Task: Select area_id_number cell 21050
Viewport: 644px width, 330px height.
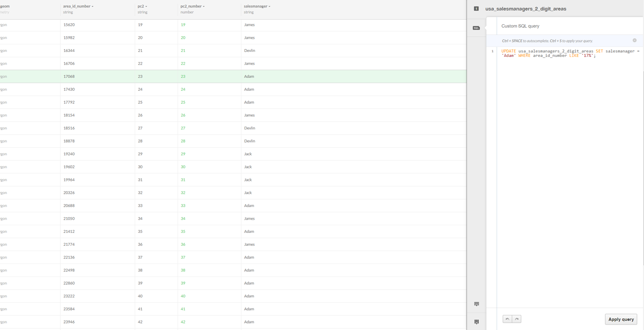Action: click(69, 219)
